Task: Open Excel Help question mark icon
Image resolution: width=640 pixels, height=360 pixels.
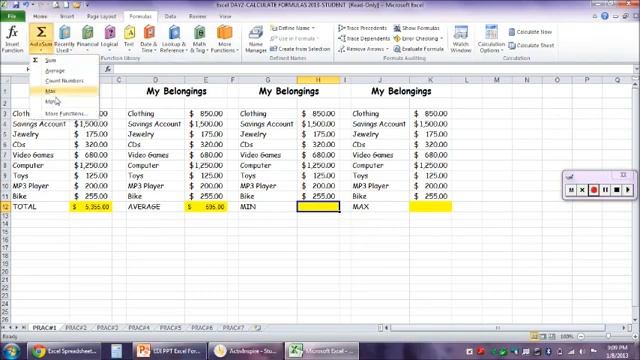Action: click(605, 16)
